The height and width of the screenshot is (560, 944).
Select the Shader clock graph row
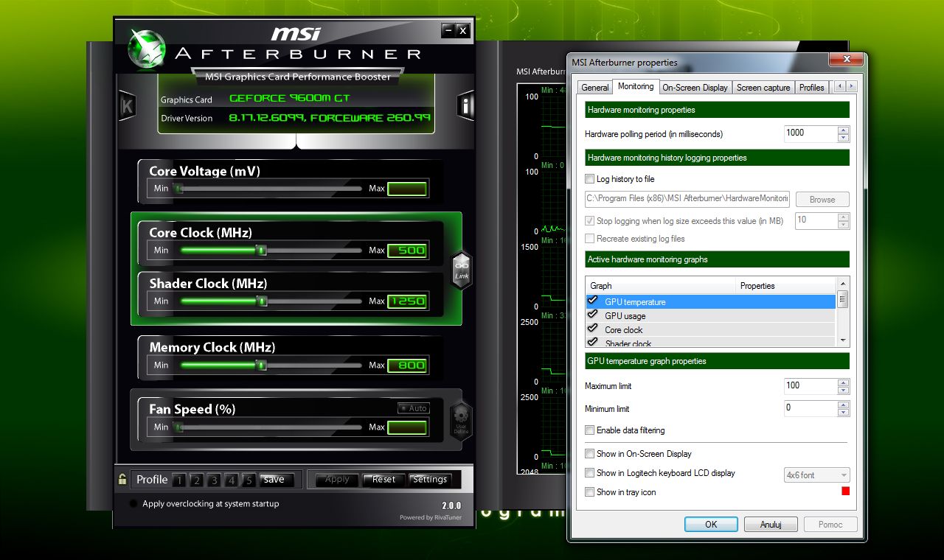[x=711, y=343]
